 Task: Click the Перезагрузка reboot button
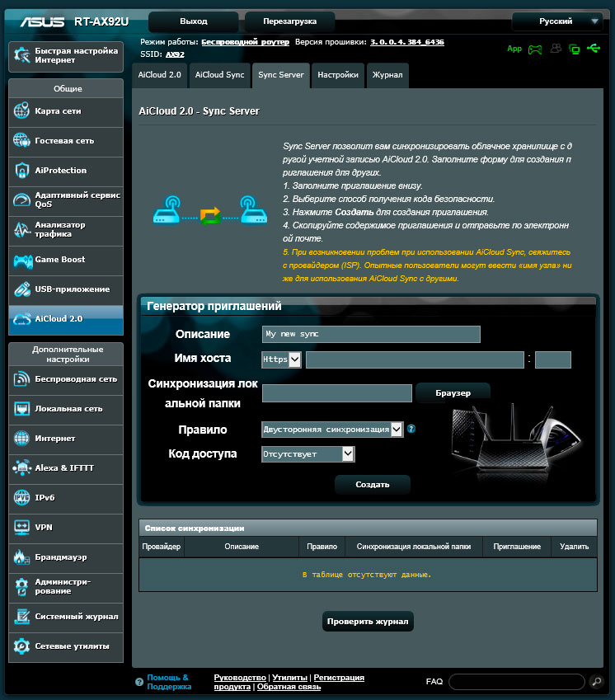[289, 21]
